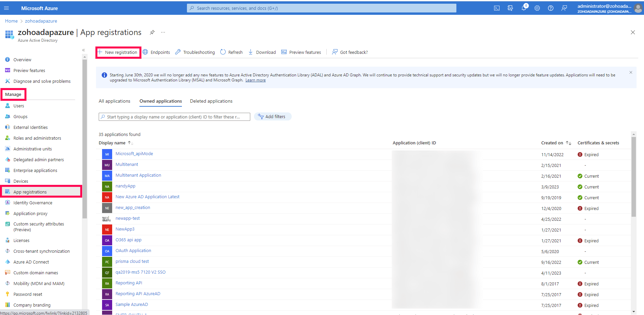Open New Azure AD Application Latest
Image resolution: width=644 pixels, height=315 pixels.
pyautogui.click(x=148, y=197)
